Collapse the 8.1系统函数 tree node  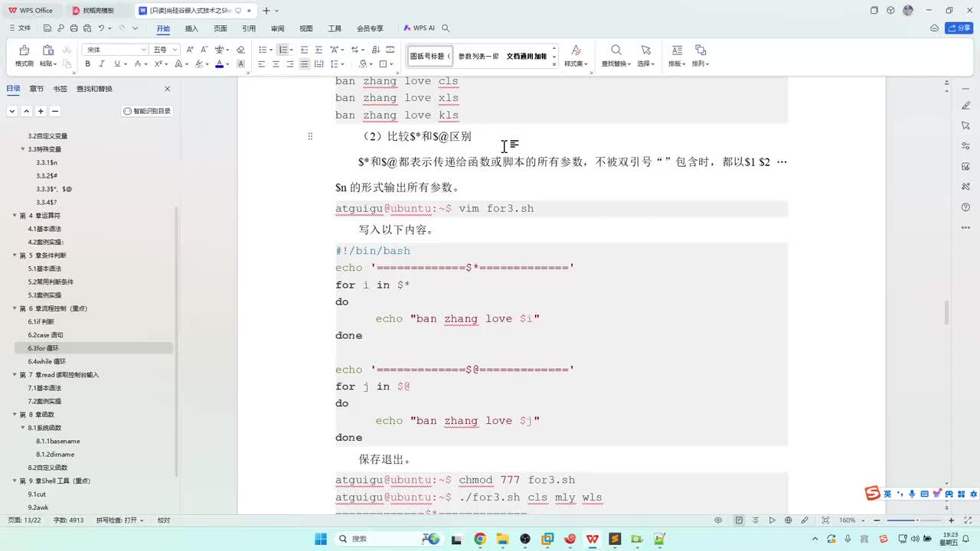click(22, 428)
